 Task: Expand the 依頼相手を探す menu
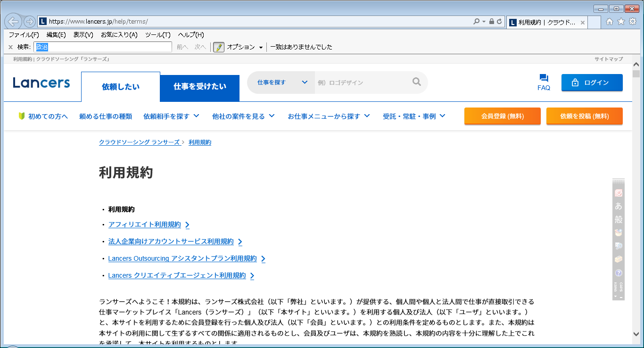(x=171, y=116)
